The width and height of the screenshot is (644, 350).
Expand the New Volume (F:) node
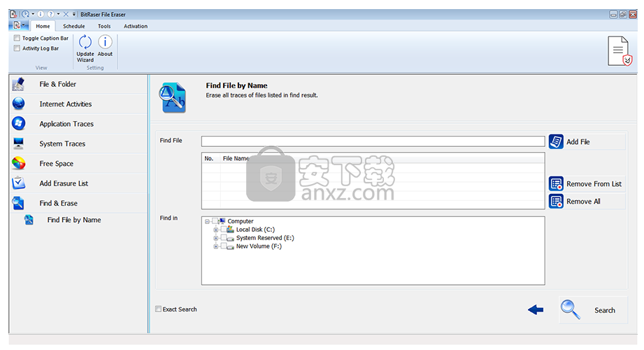click(x=215, y=246)
